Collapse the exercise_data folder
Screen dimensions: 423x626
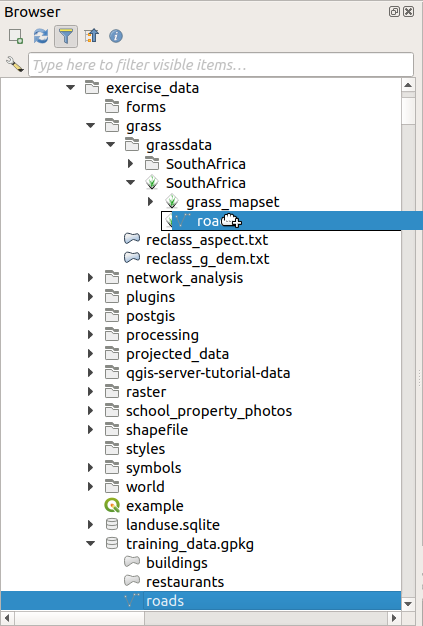point(71,87)
